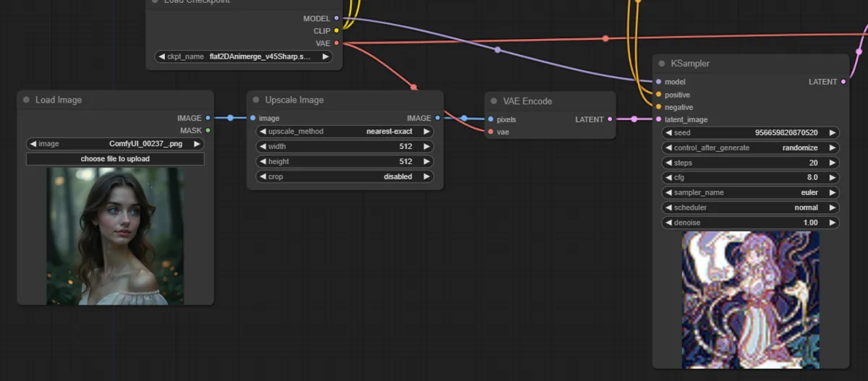This screenshot has height=381, width=868.
Task: Collapse the VAE Encode node via its title dot
Action: tap(494, 101)
